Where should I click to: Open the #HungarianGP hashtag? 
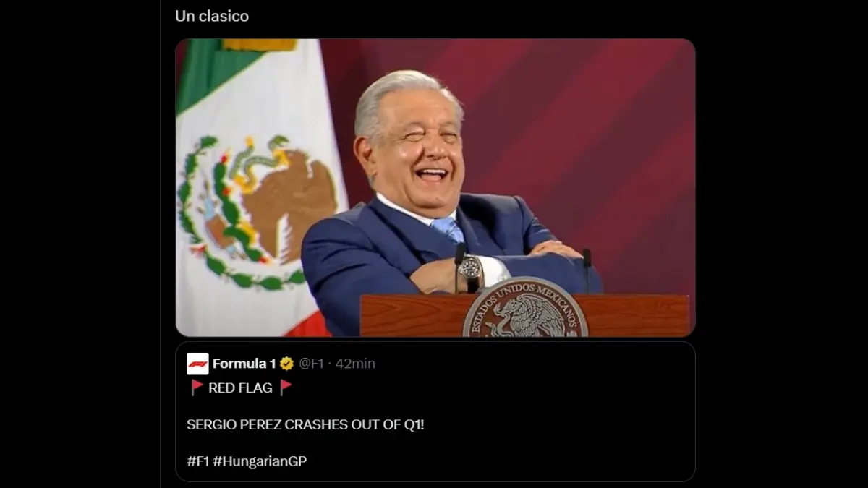point(260,461)
